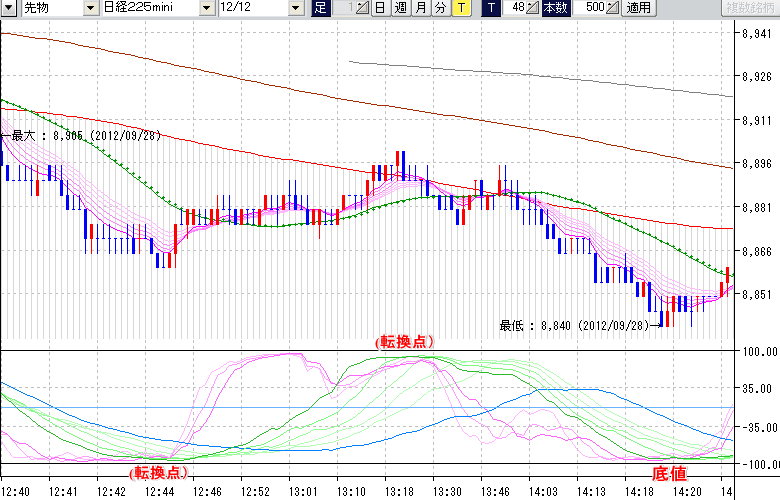Open the 先物 product type dropdown

pyautogui.click(x=92, y=8)
